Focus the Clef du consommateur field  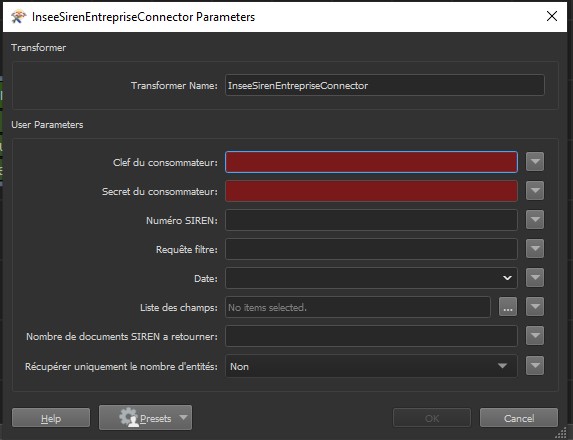371,162
